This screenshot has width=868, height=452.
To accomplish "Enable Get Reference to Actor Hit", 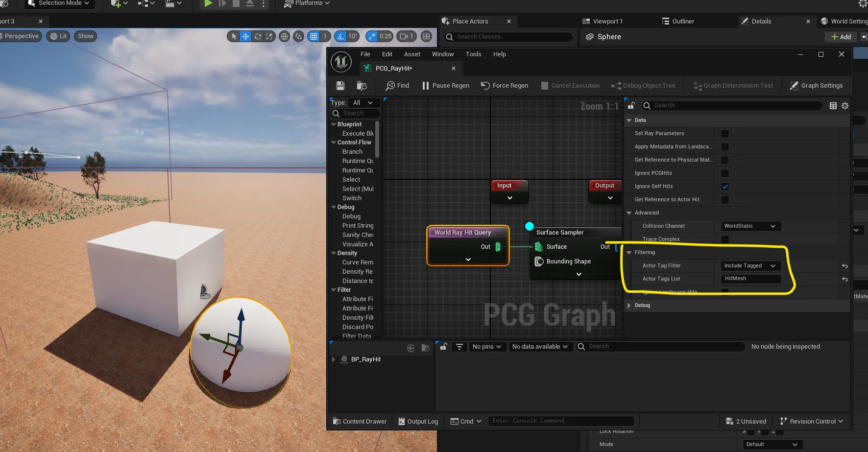I will tap(725, 200).
